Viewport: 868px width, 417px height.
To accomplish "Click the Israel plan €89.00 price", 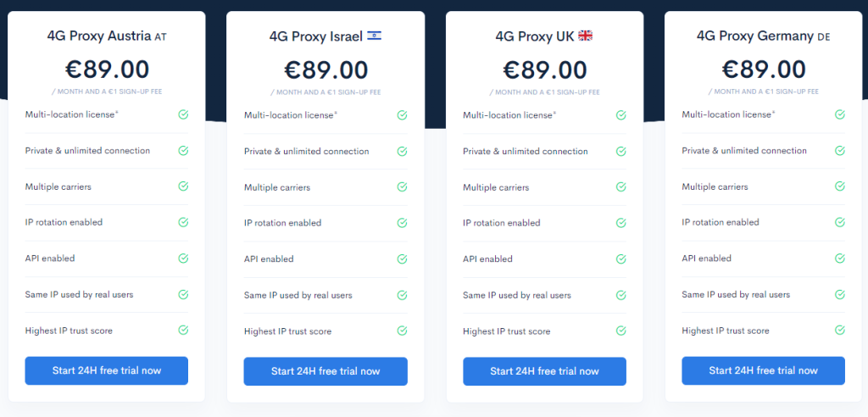I will tap(325, 69).
